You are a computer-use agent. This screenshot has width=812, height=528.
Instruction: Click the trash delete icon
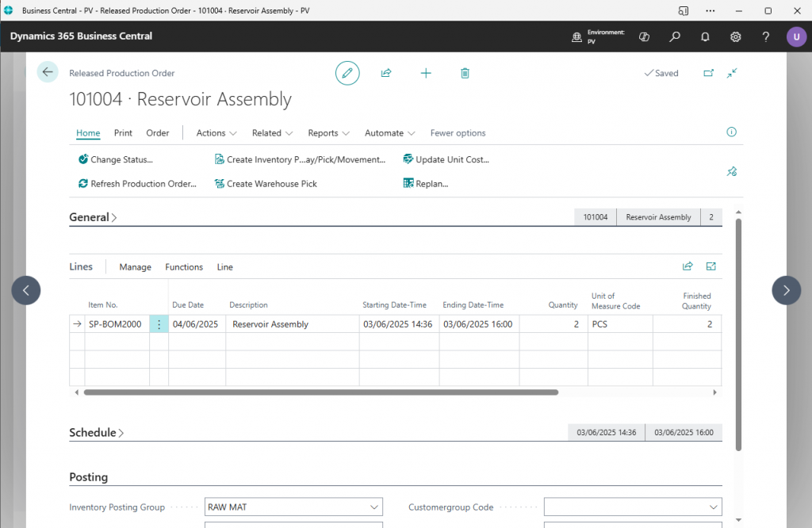[x=465, y=73]
